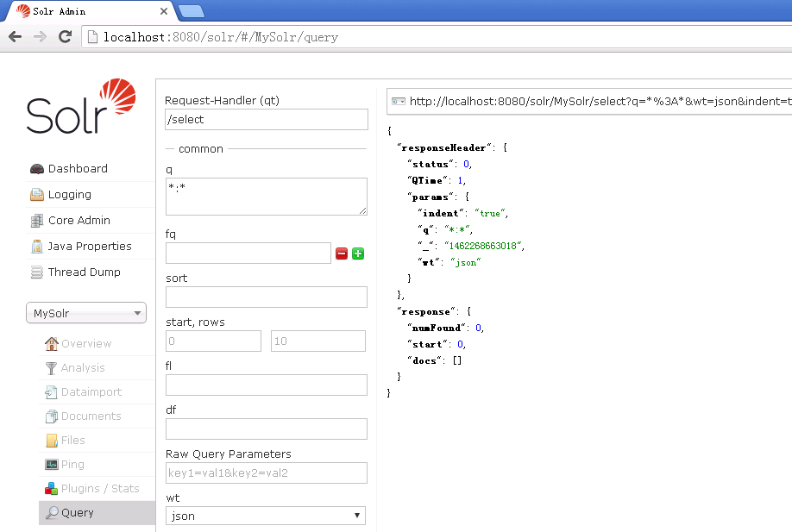Click the page icon in address bar
The width and height of the screenshot is (792, 532).
point(92,37)
